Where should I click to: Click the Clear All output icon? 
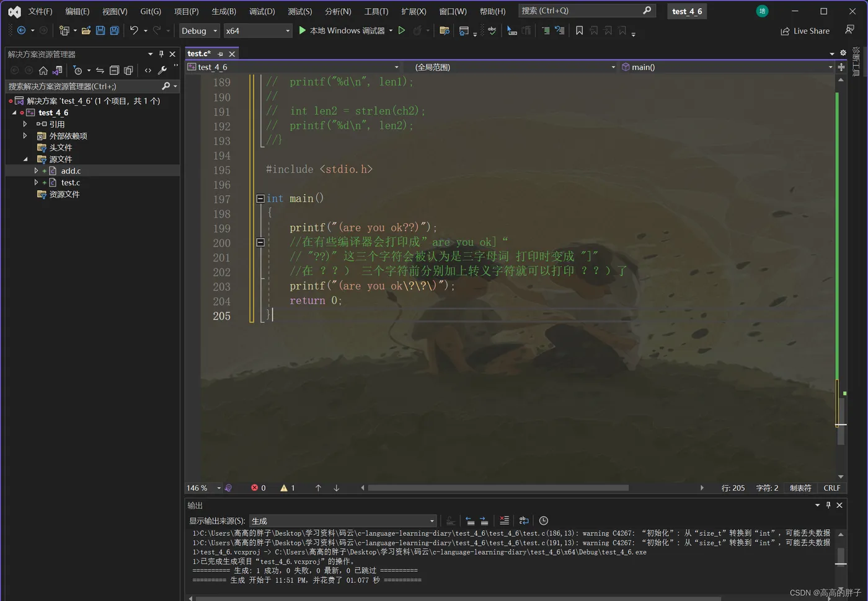tap(504, 520)
